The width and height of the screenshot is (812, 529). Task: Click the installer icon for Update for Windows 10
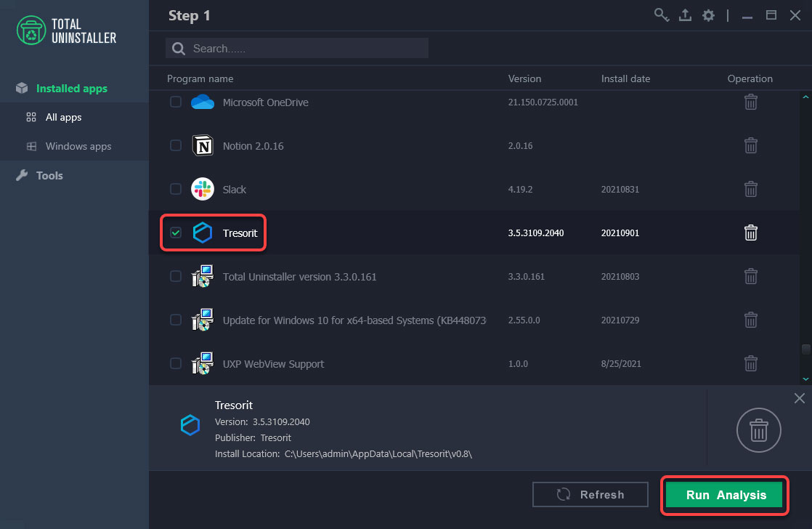(203, 320)
